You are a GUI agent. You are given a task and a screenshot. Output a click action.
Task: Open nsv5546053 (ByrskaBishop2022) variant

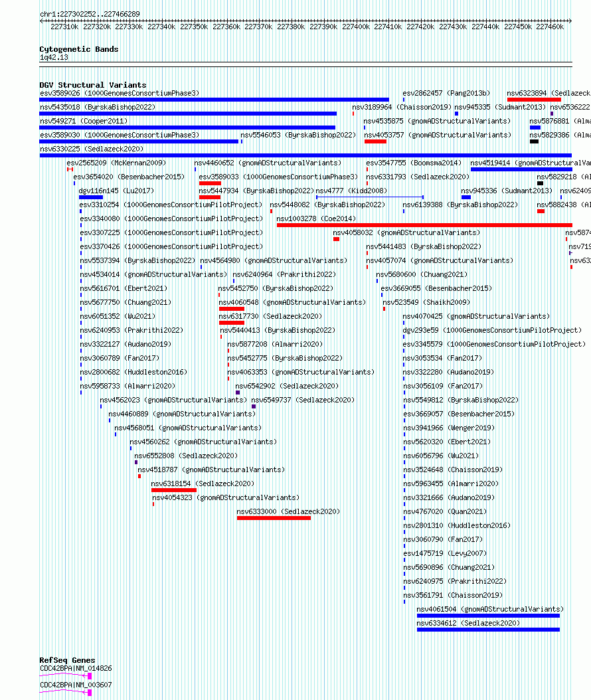298,135
